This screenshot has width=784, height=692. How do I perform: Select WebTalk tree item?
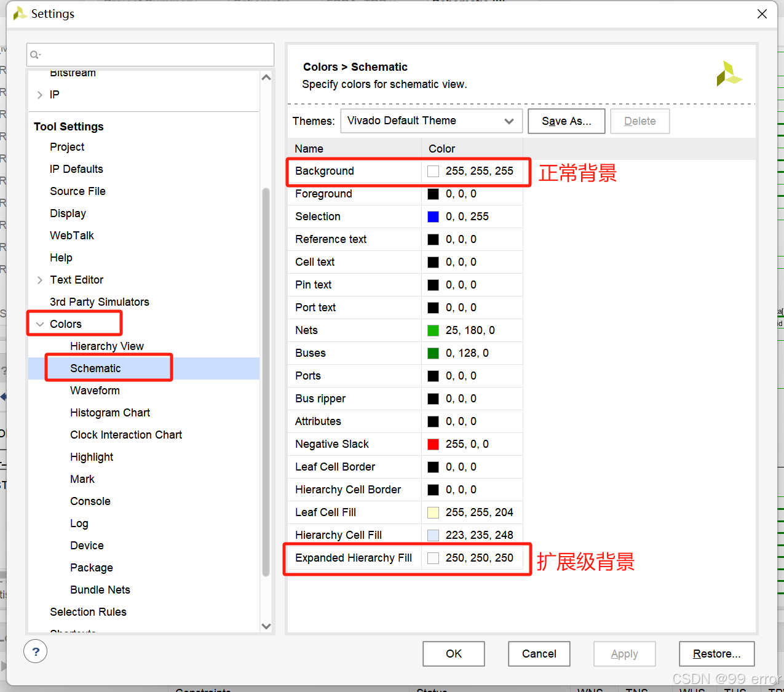72,236
